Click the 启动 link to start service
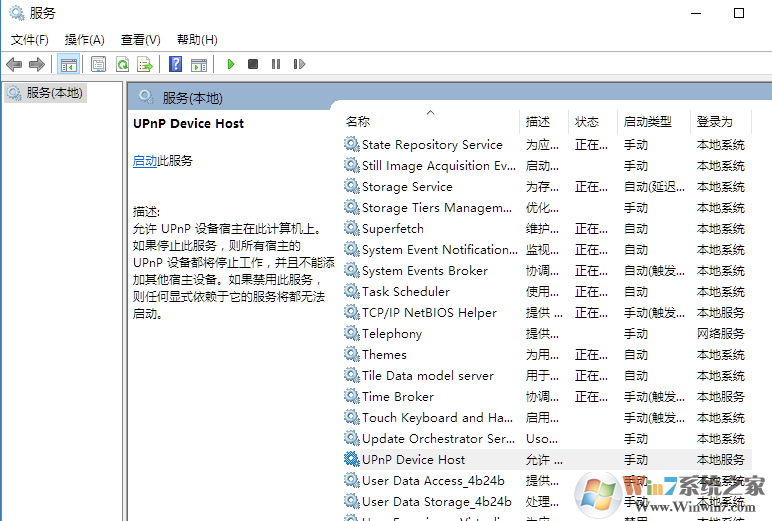772x521 pixels. (x=145, y=161)
